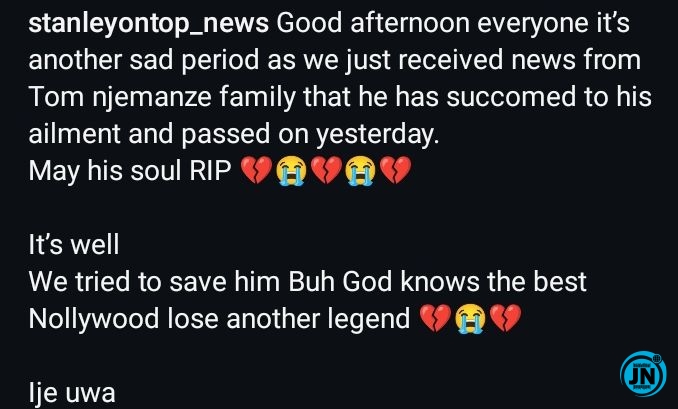Click the line 'It's well'
Image resolution: width=678 pixels, height=409 pixels.
[x=74, y=245]
